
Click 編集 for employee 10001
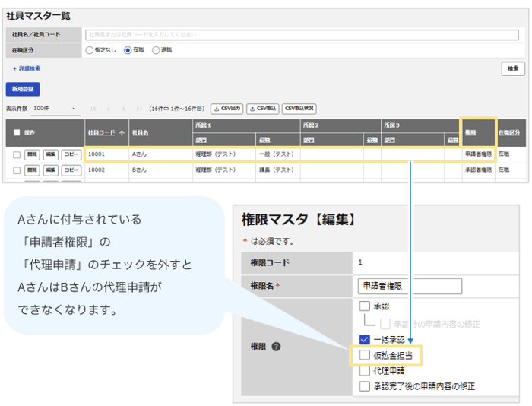click(x=51, y=154)
